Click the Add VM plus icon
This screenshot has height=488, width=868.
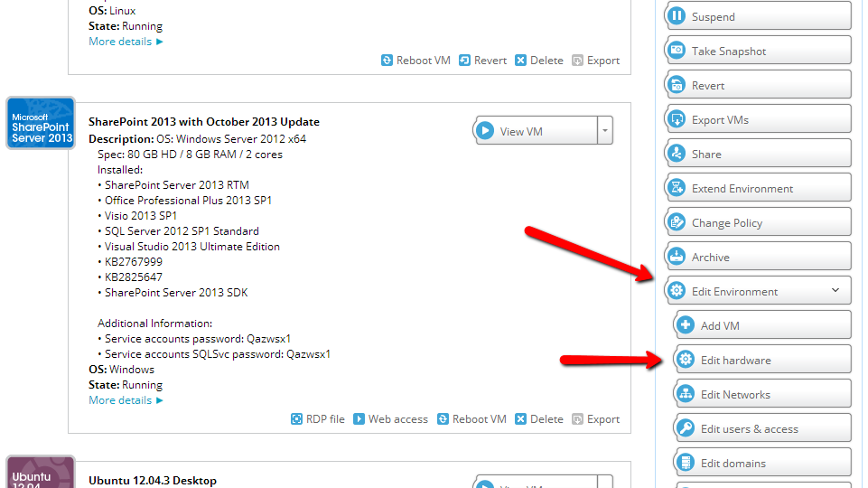(686, 325)
